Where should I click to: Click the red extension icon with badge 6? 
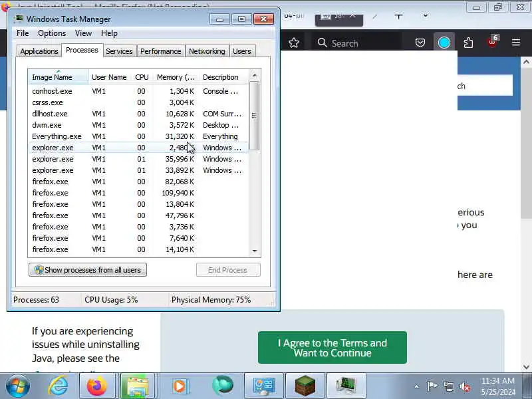492,42
